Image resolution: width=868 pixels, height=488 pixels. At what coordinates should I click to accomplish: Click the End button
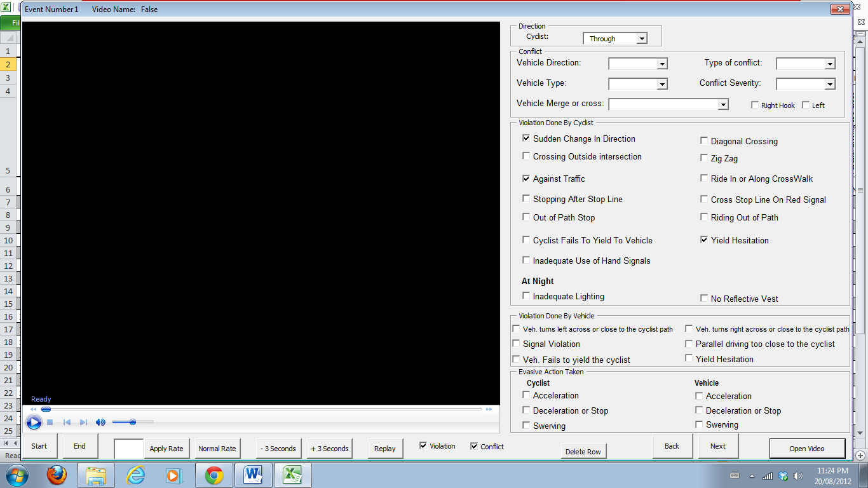pyautogui.click(x=80, y=446)
